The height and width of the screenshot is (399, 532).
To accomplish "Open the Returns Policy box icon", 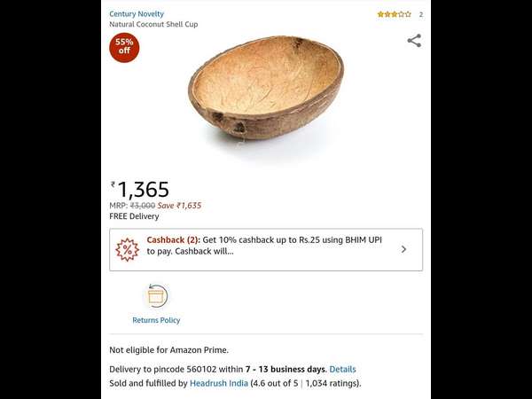I will tap(156, 296).
